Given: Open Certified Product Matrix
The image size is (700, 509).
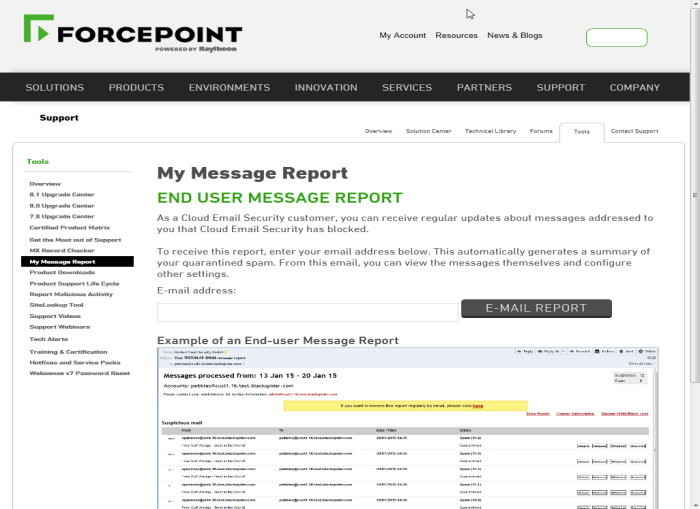Looking at the screenshot, I should (70, 228).
